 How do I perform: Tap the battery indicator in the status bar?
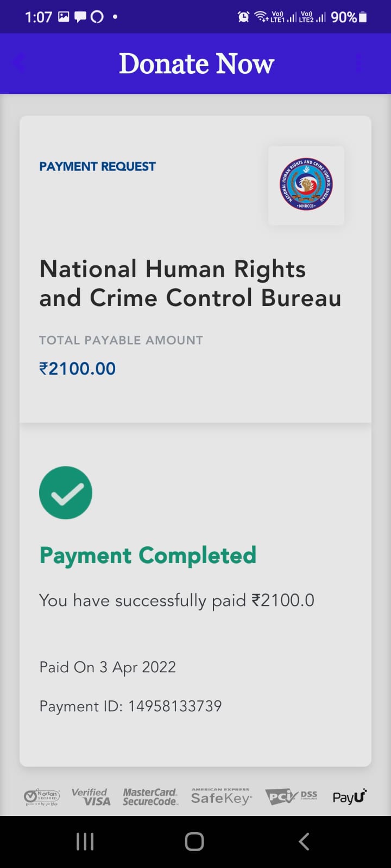pyautogui.click(x=363, y=17)
